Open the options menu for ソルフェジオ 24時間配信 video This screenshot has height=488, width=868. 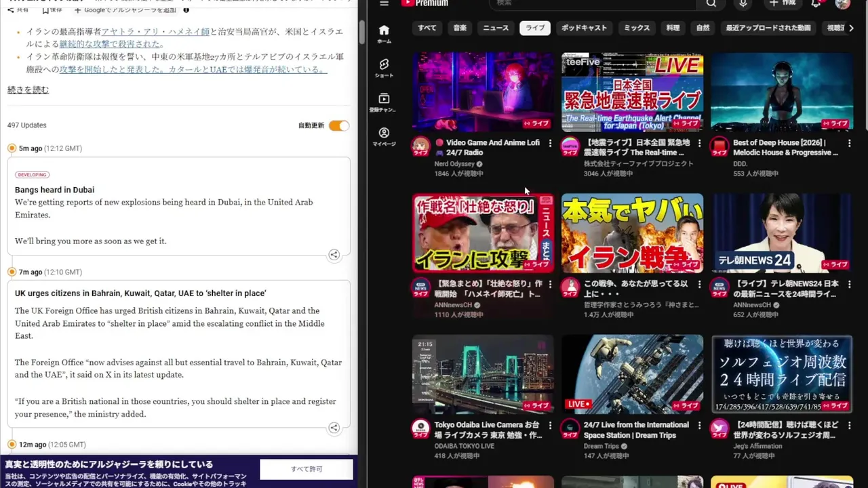tap(849, 426)
